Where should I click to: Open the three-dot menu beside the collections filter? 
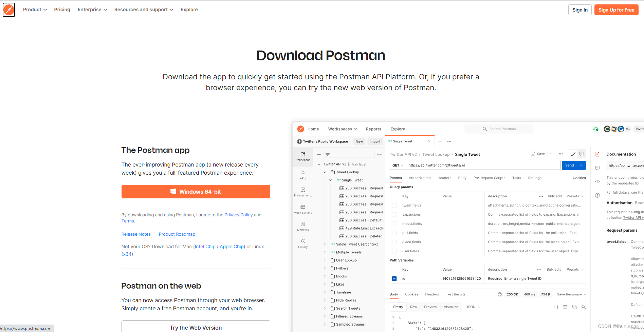point(379,155)
